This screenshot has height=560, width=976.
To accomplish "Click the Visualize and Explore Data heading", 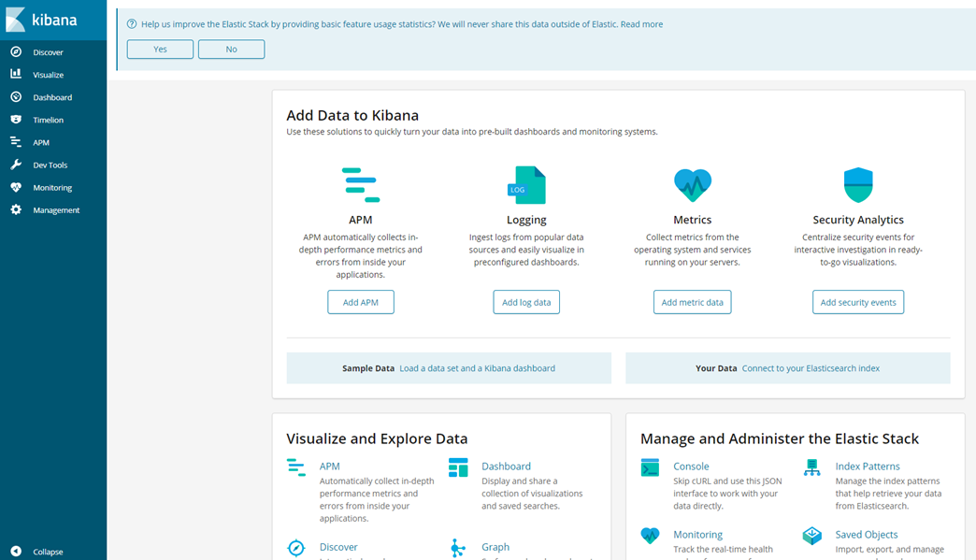I will click(x=377, y=438).
